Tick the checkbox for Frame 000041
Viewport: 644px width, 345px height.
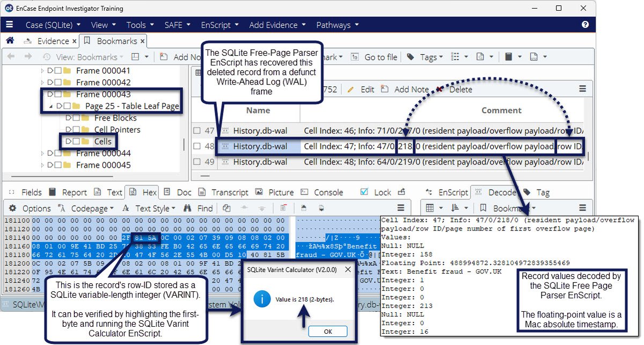click(x=57, y=71)
